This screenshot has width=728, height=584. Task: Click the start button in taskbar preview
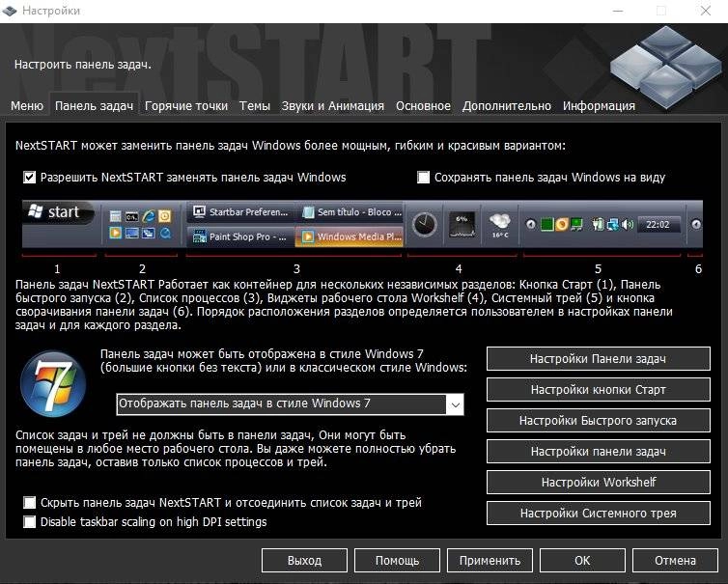pos(60,212)
